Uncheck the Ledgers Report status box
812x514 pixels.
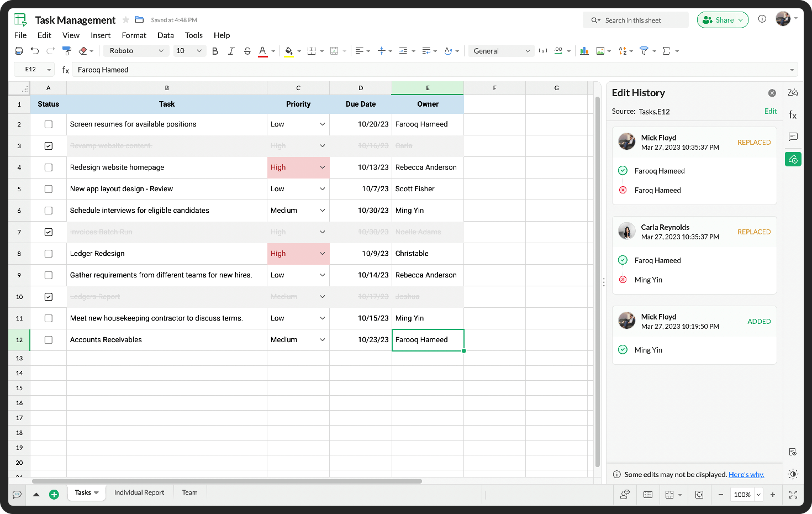49,297
